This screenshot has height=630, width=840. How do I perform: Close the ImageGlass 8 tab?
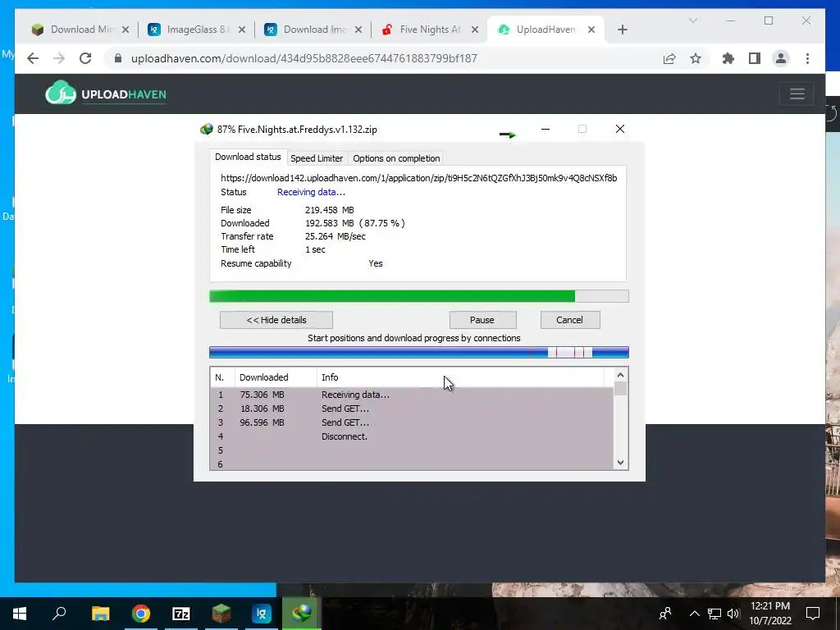(x=242, y=30)
